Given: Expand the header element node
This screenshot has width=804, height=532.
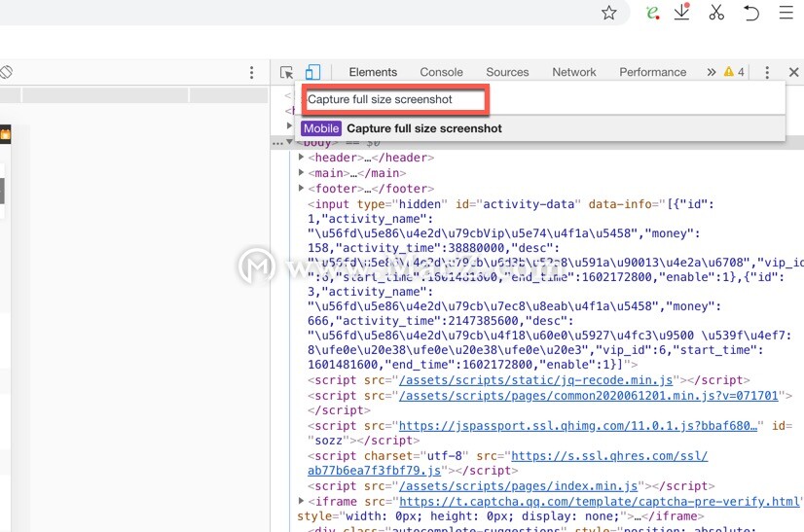Looking at the screenshot, I should [302, 157].
